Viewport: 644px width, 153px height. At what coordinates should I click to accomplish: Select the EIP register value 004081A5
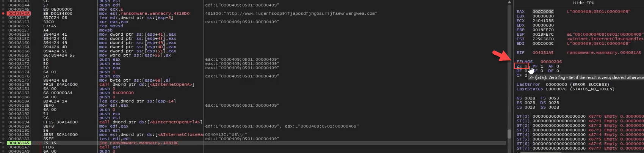[543, 53]
